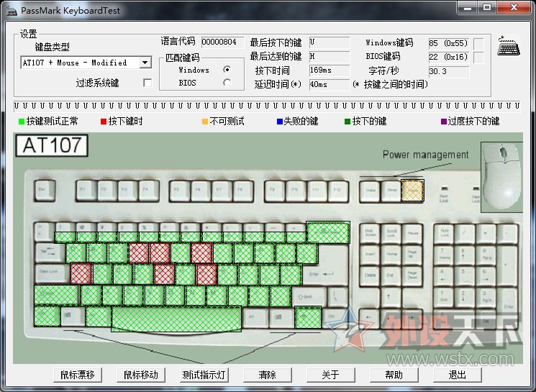Image resolution: width=536 pixels, height=392 pixels.
Task: Enable the 过滤系统键 checkbox
Action: point(147,83)
